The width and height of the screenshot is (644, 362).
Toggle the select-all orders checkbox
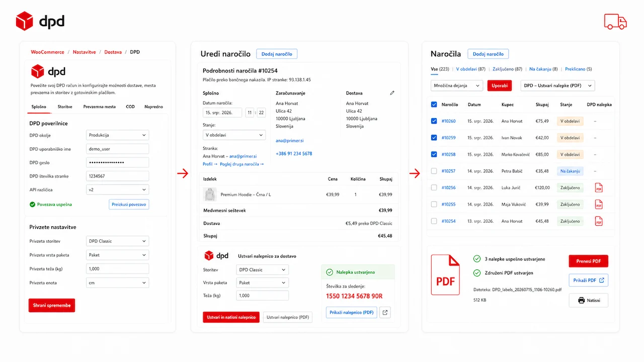(434, 105)
